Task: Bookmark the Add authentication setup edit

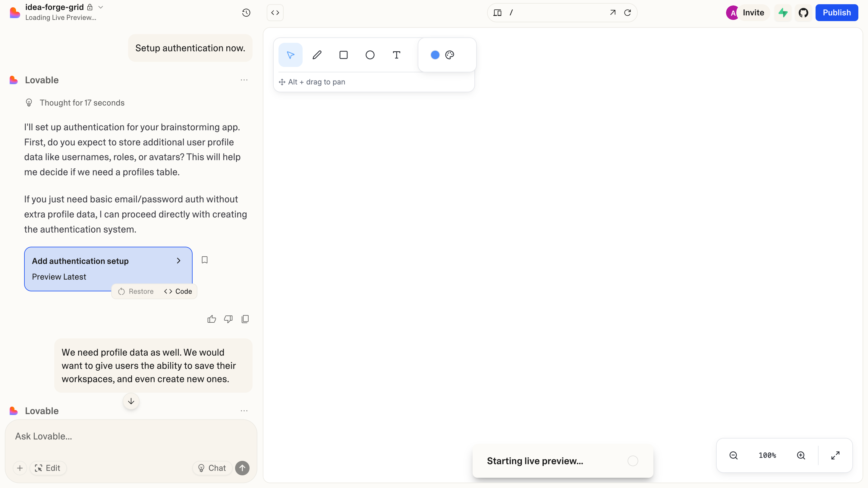Action: pyautogui.click(x=205, y=260)
